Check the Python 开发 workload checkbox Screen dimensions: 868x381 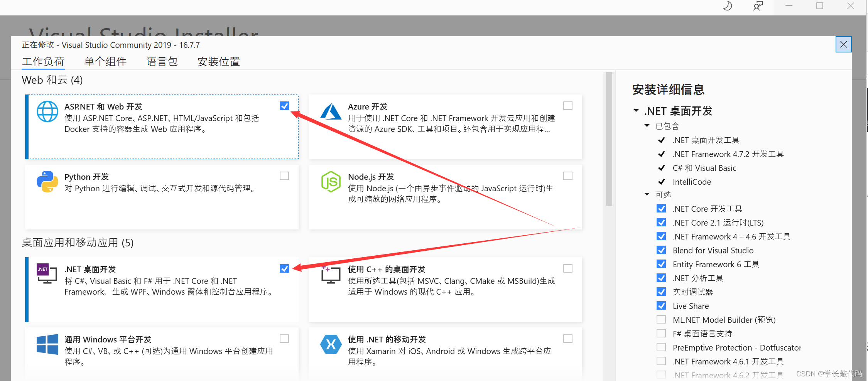284,176
